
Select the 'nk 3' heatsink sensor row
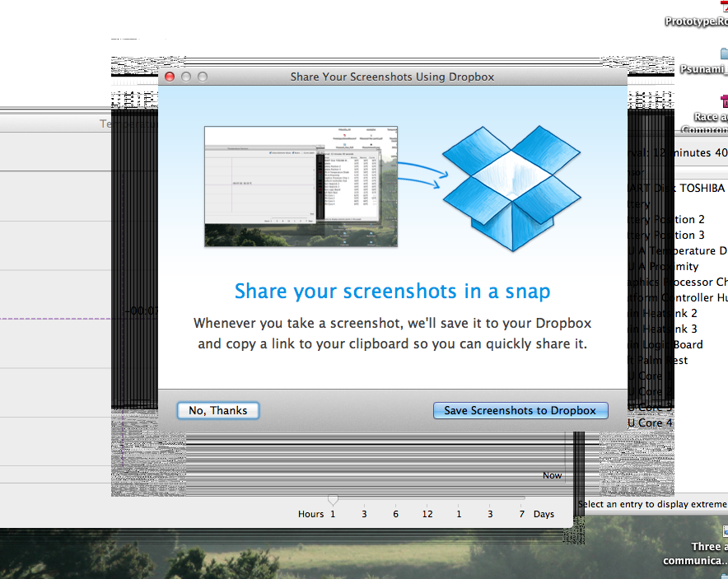[x=678, y=329]
